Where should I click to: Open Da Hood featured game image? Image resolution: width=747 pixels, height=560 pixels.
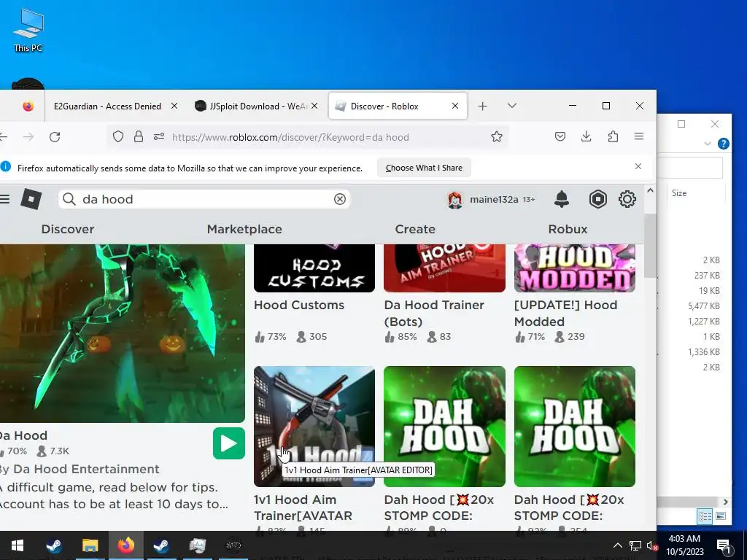tap(123, 333)
